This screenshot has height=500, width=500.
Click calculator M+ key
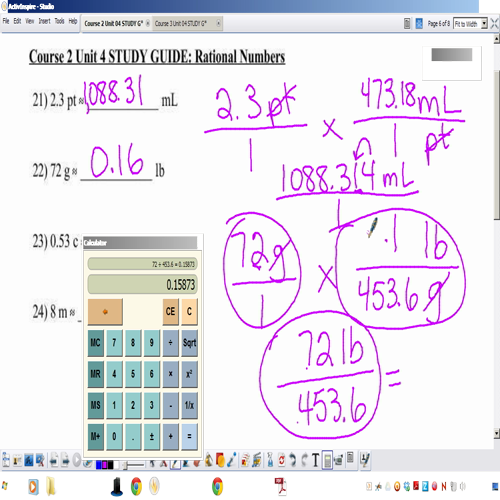pyautogui.click(x=96, y=436)
